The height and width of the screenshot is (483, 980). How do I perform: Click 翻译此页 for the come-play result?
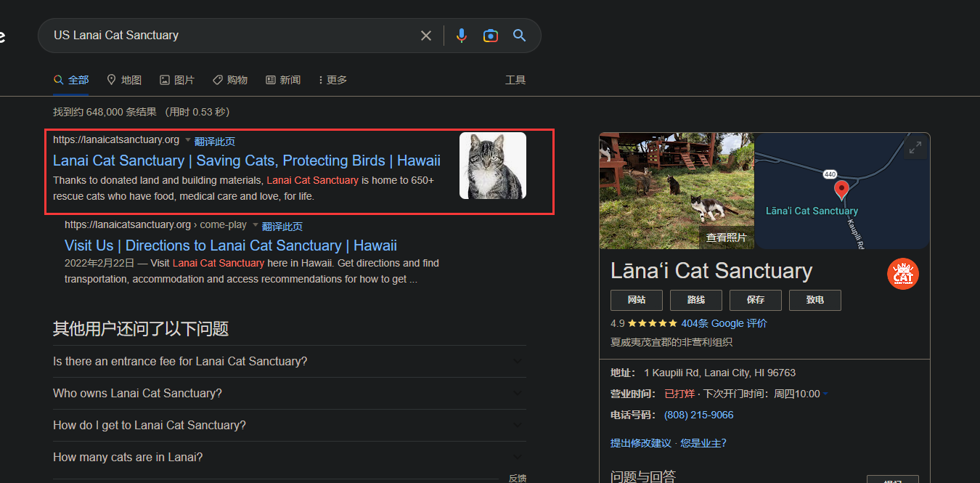coord(282,227)
